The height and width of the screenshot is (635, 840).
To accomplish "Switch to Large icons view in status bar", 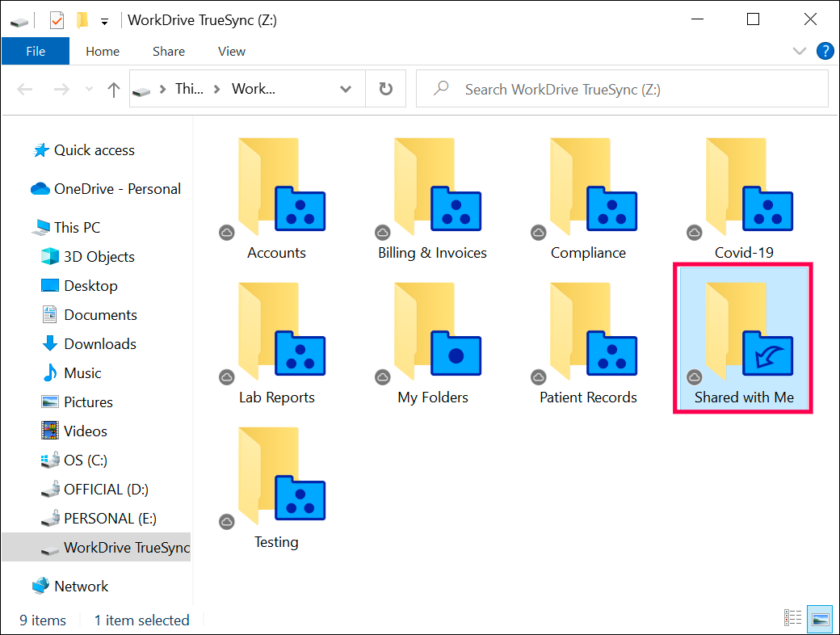I will coord(820,618).
